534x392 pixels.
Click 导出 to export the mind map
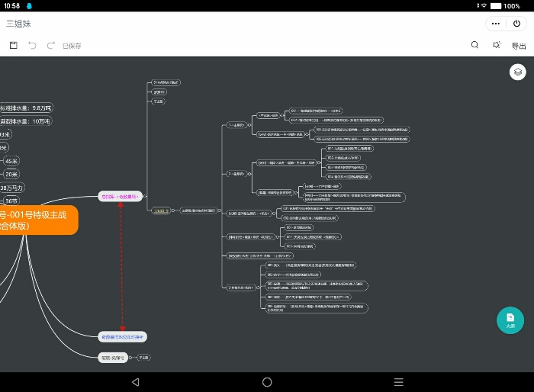pos(519,46)
